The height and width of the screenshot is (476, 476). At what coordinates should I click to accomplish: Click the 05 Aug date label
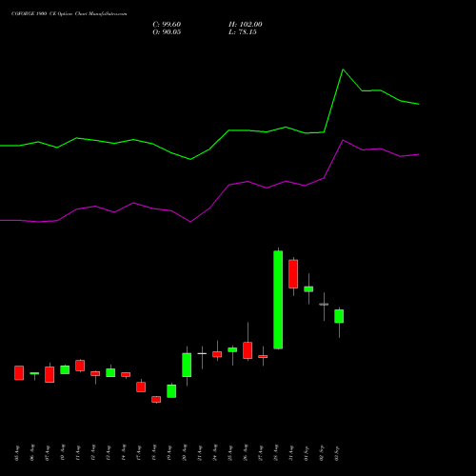click(17, 453)
